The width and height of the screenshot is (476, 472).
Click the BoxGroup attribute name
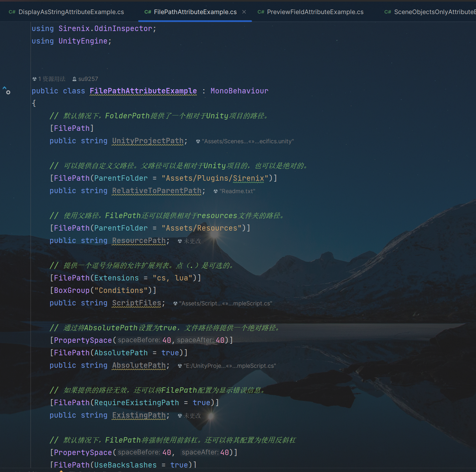(x=72, y=290)
